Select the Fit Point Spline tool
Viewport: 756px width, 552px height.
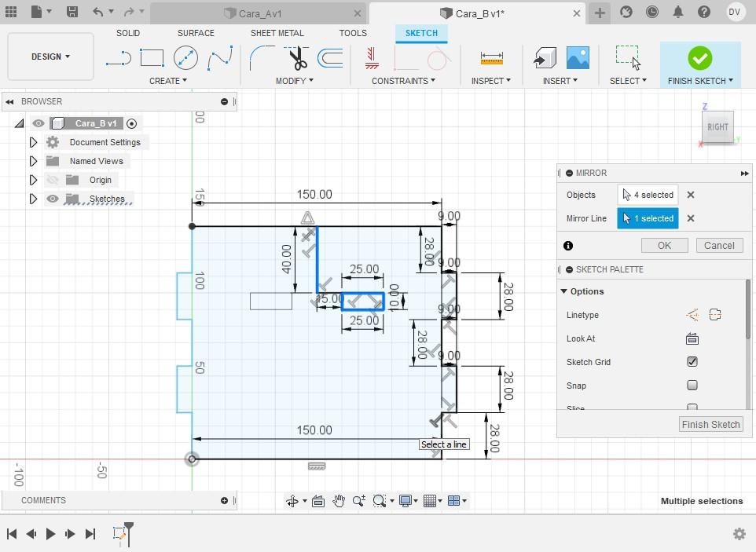point(220,58)
